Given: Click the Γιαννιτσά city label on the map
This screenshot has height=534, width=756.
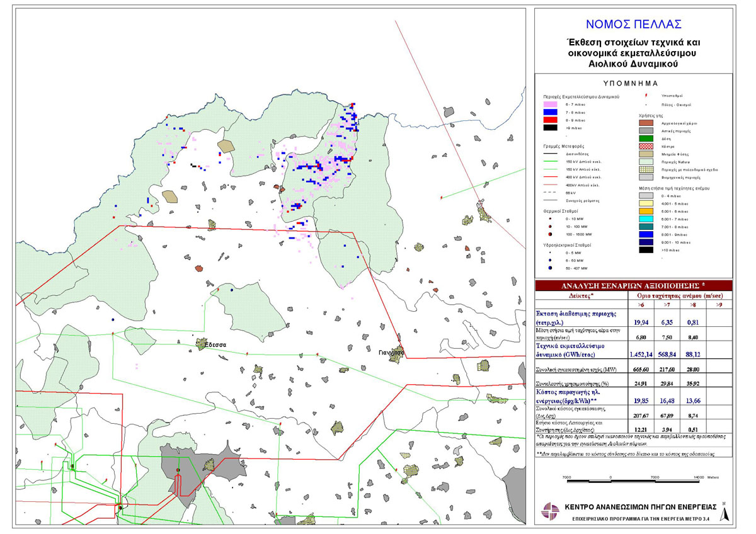Looking at the screenshot, I should [391, 353].
